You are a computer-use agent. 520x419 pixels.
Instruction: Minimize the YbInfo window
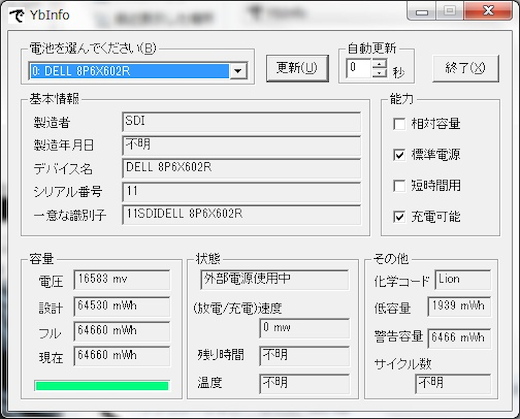point(421,12)
